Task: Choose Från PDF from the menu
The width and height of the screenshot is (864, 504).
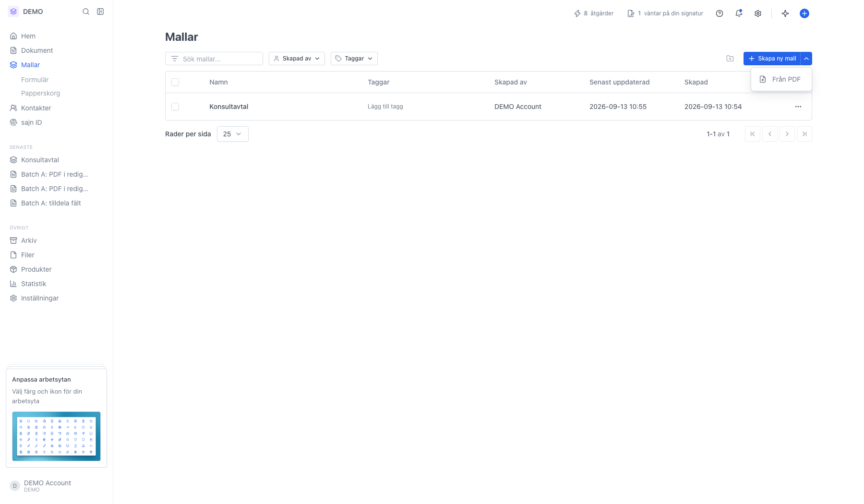Action: (x=781, y=79)
